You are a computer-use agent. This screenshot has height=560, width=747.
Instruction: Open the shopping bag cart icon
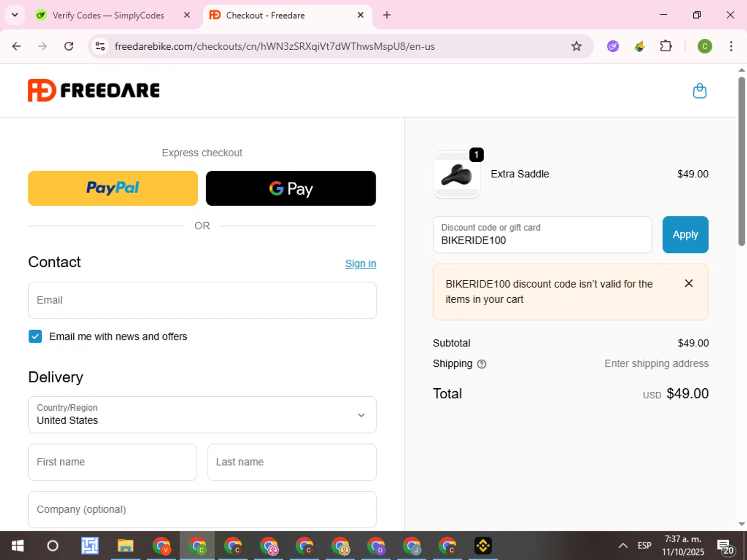[x=700, y=91]
